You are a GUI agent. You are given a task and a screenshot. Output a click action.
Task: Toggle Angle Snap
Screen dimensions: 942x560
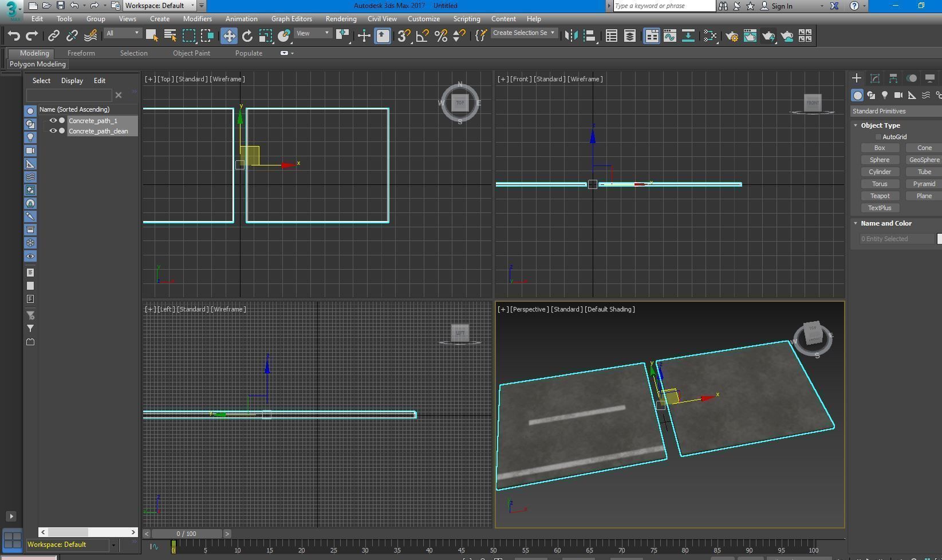423,36
